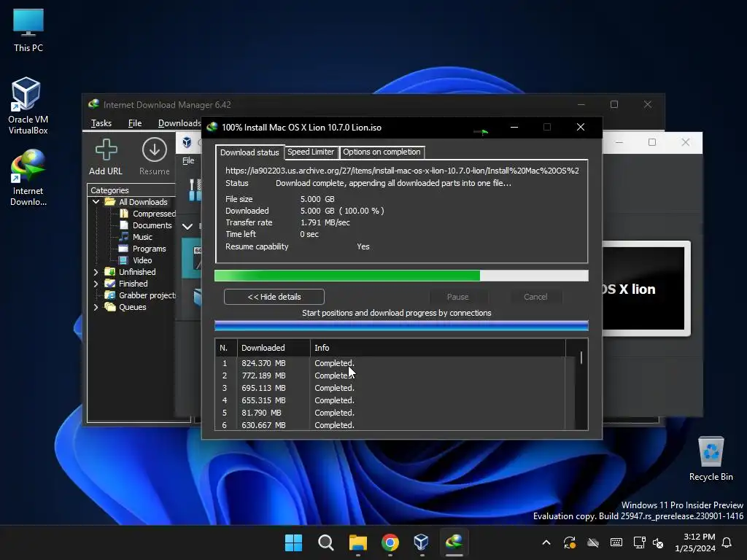747x560 pixels.
Task: Open File menu in IDM main window
Action: [x=135, y=123]
